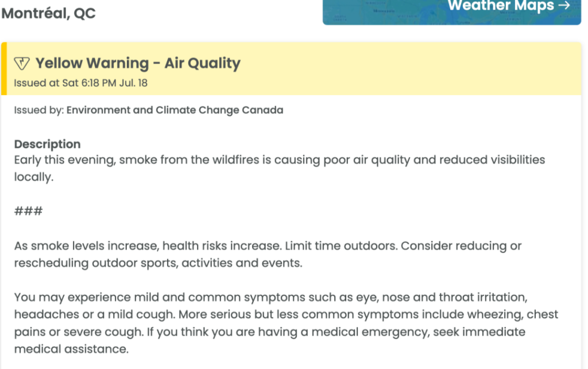Click 'Environment and Climate Change Canada' issuer text

point(175,110)
